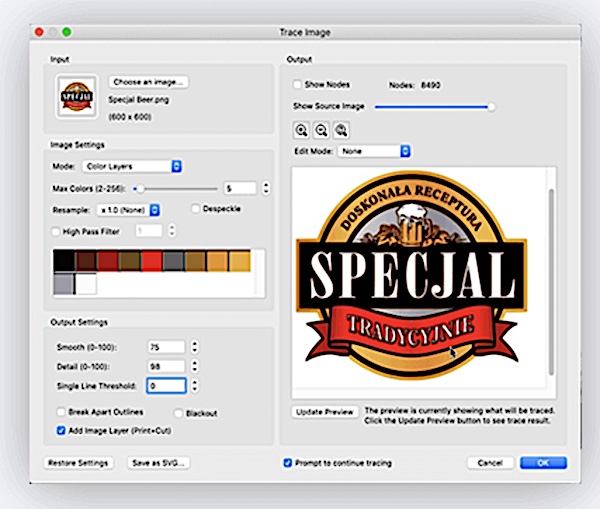Click the green zoom window button
This screenshot has height=509, width=600.
[x=67, y=32]
